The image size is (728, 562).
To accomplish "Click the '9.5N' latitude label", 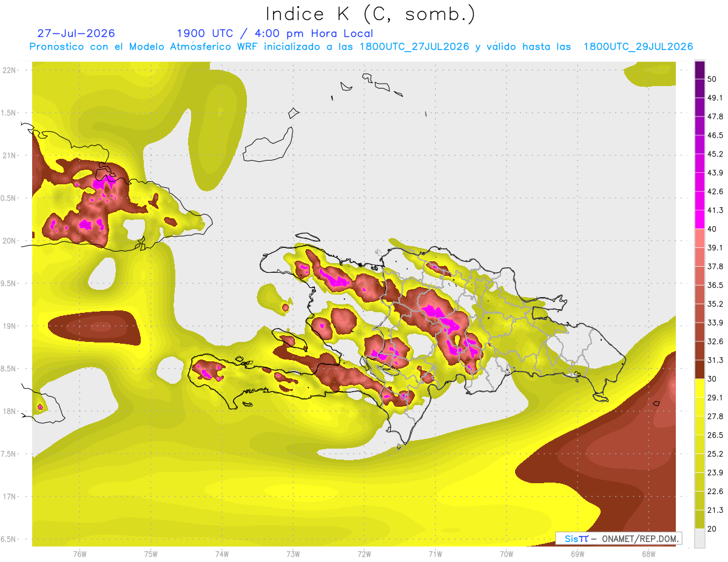I will pos(8,283).
